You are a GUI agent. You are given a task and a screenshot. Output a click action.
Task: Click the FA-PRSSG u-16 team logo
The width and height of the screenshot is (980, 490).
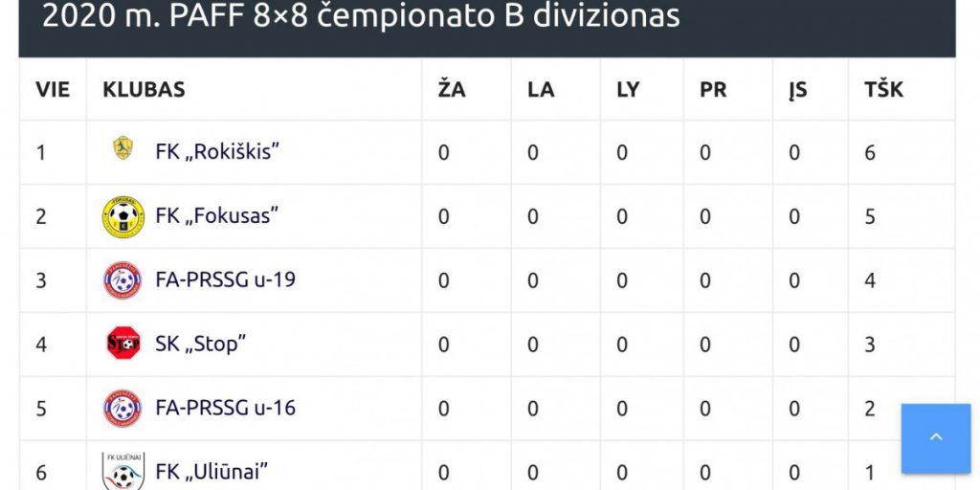click(123, 409)
